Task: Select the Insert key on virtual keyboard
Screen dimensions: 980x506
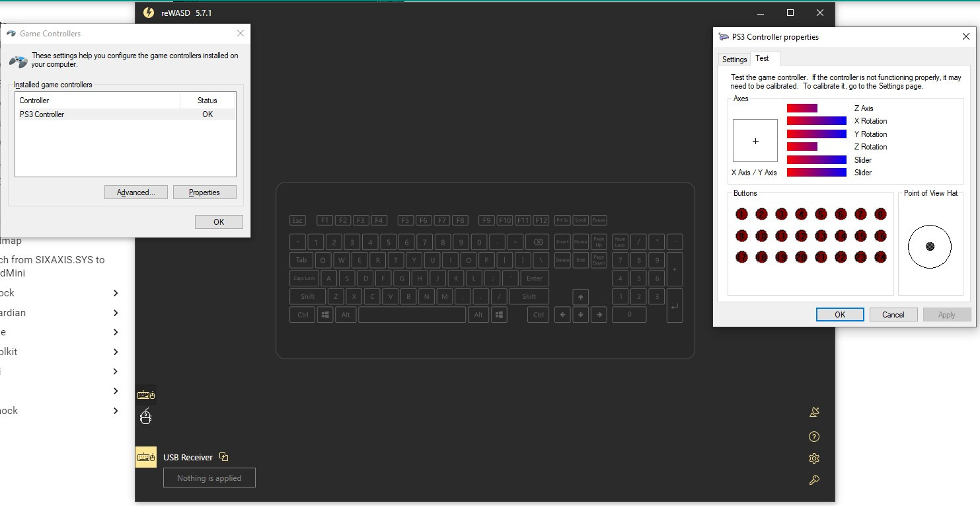Action: point(562,242)
